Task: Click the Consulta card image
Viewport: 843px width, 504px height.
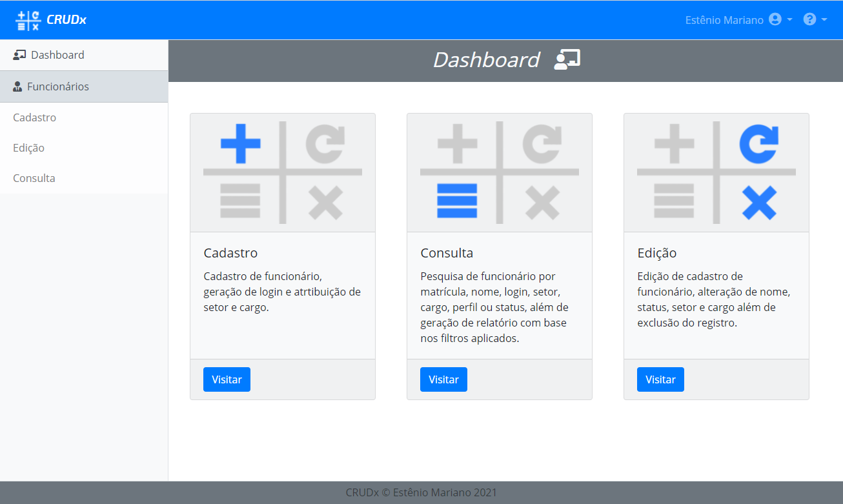Action: pos(500,173)
